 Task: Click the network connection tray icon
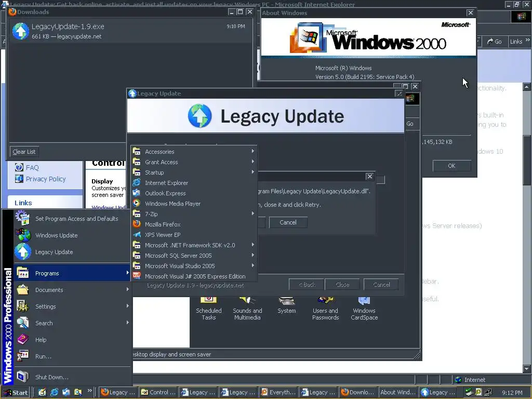[488, 393]
